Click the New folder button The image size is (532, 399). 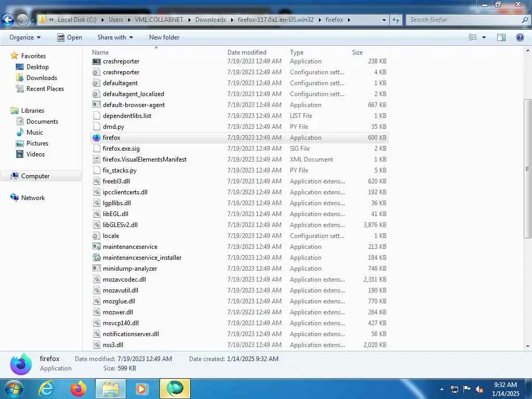click(x=164, y=37)
